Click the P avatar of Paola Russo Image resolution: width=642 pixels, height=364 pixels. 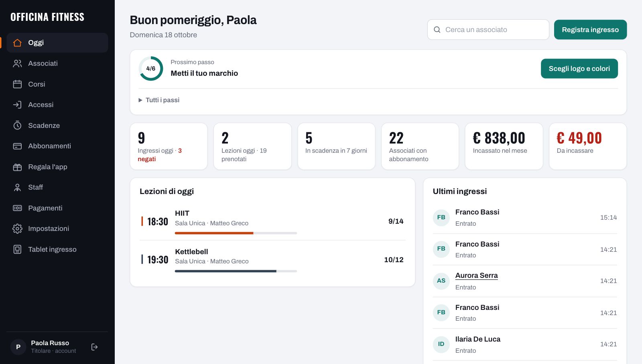coord(18,347)
